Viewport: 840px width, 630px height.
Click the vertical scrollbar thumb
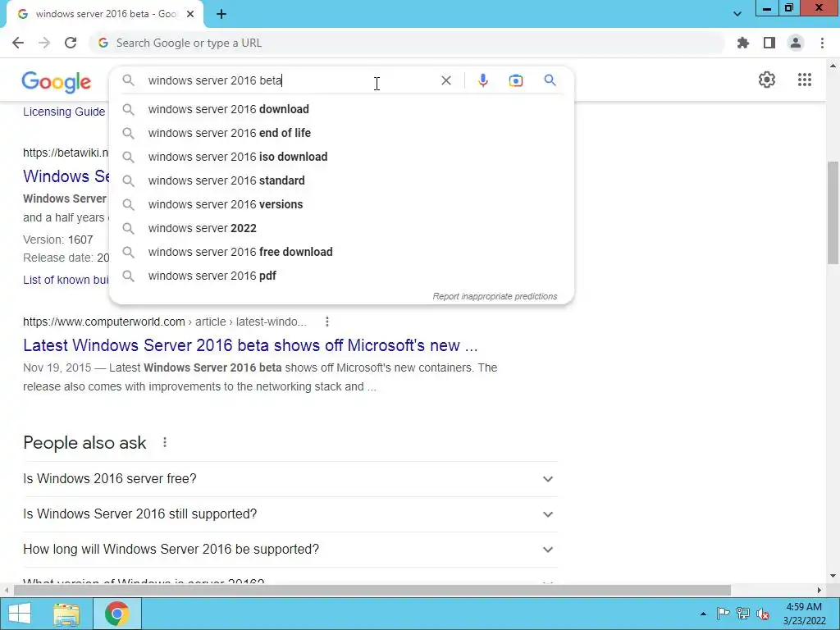[833, 212]
